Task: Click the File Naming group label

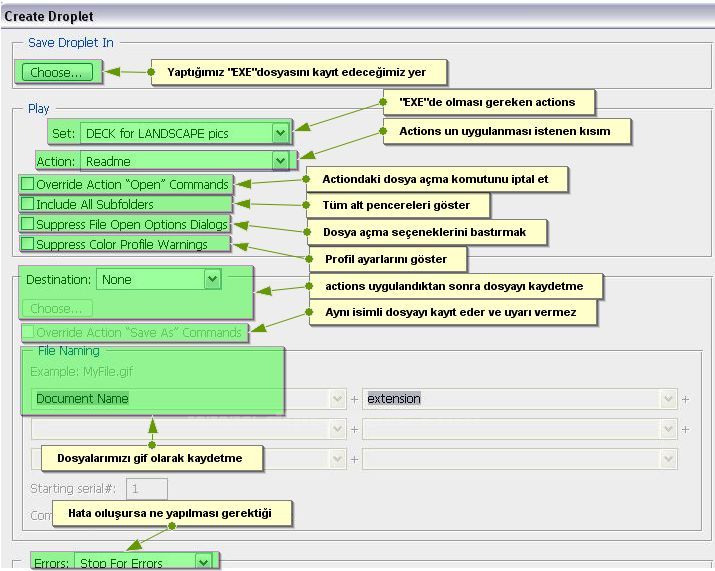Action: pos(68,351)
